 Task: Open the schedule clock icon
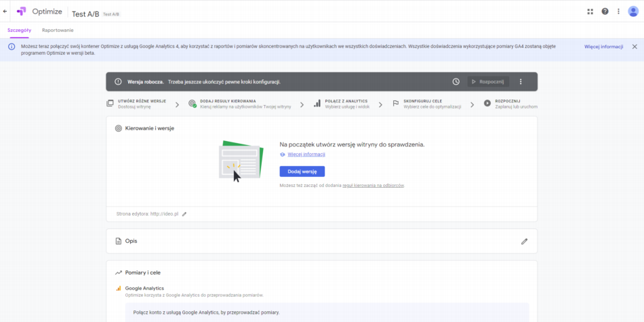[x=456, y=82]
